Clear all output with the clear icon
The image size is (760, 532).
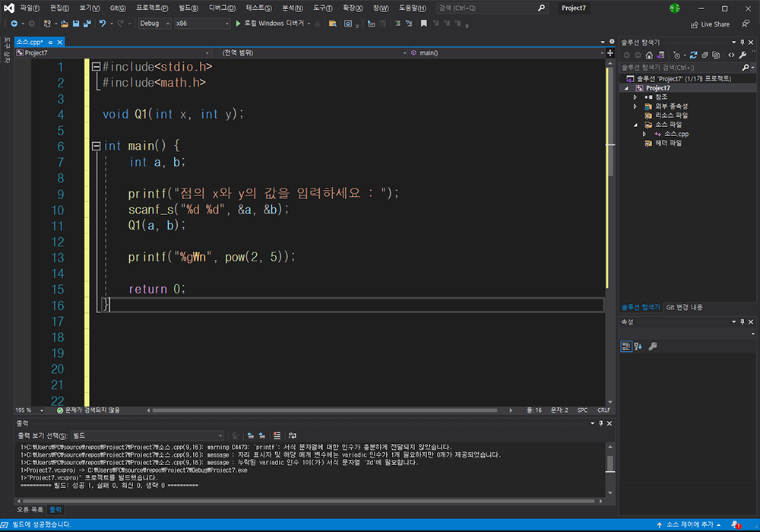click(277, 435)
